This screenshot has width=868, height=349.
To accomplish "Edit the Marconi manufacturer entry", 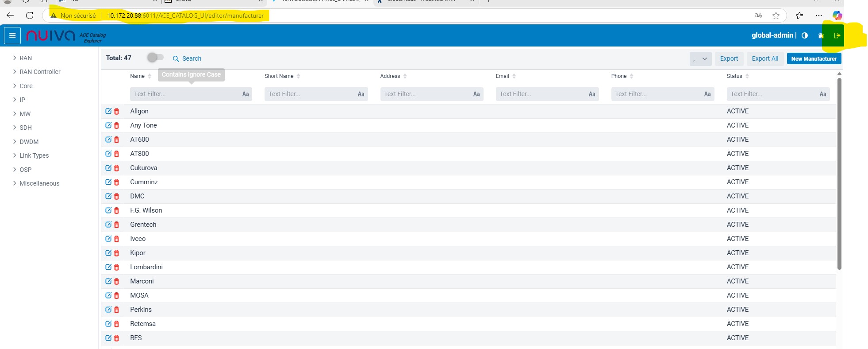I will click(108, 281).
